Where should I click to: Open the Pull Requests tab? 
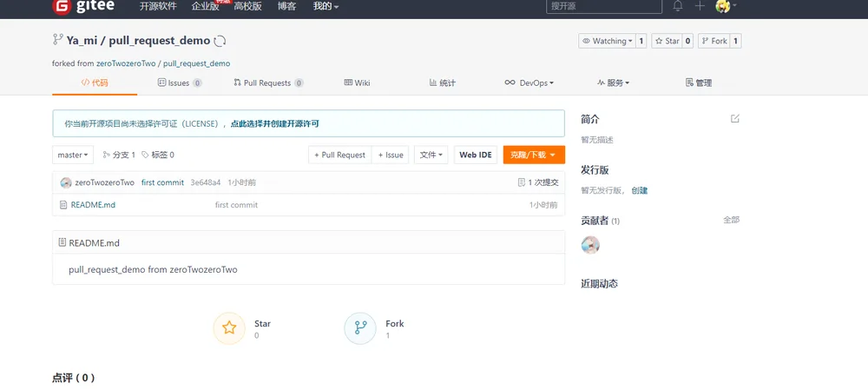pos(268,83)
